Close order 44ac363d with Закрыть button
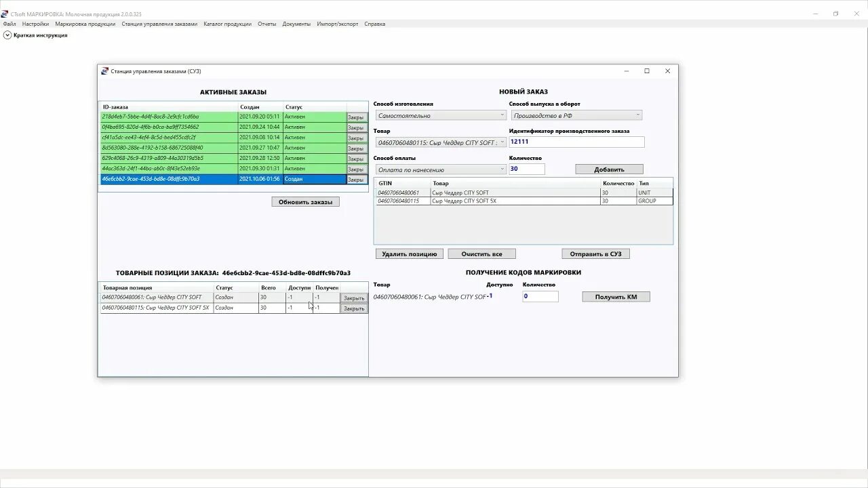Screen dimensions: 868x488 tap(357, 169)
